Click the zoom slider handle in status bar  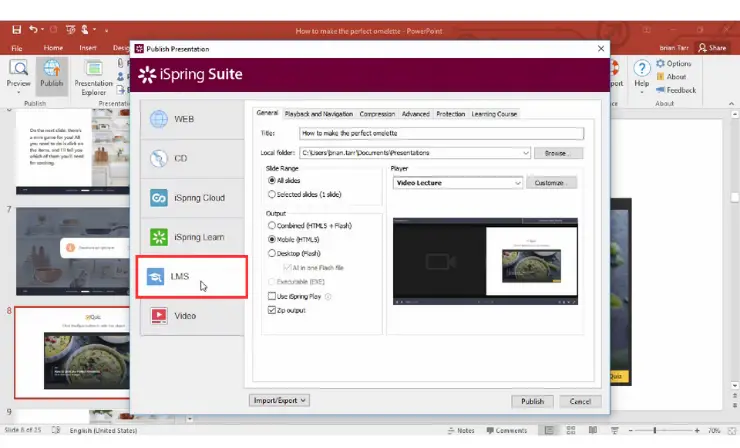point(655,431)
